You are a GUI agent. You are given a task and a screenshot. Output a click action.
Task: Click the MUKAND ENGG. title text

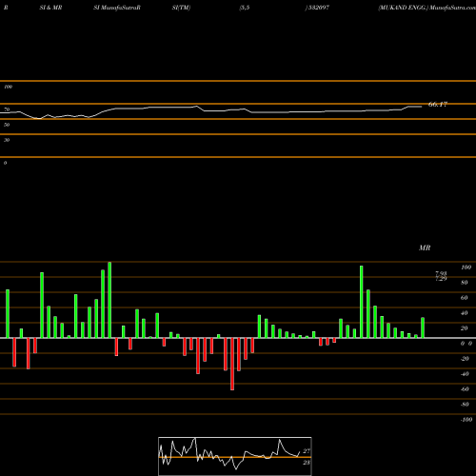click(403, 8)
